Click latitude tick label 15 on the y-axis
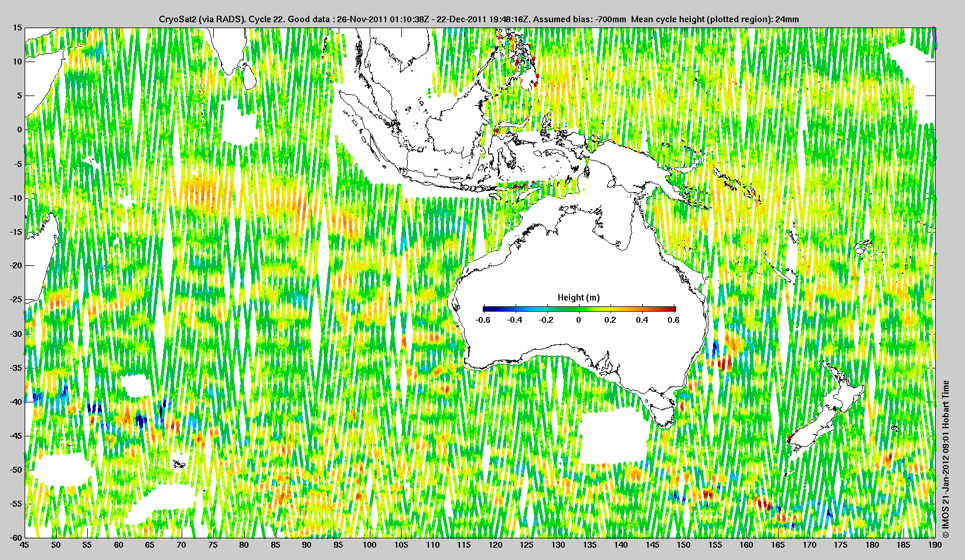The image size is (965, 560). click(x=18, y=28)
